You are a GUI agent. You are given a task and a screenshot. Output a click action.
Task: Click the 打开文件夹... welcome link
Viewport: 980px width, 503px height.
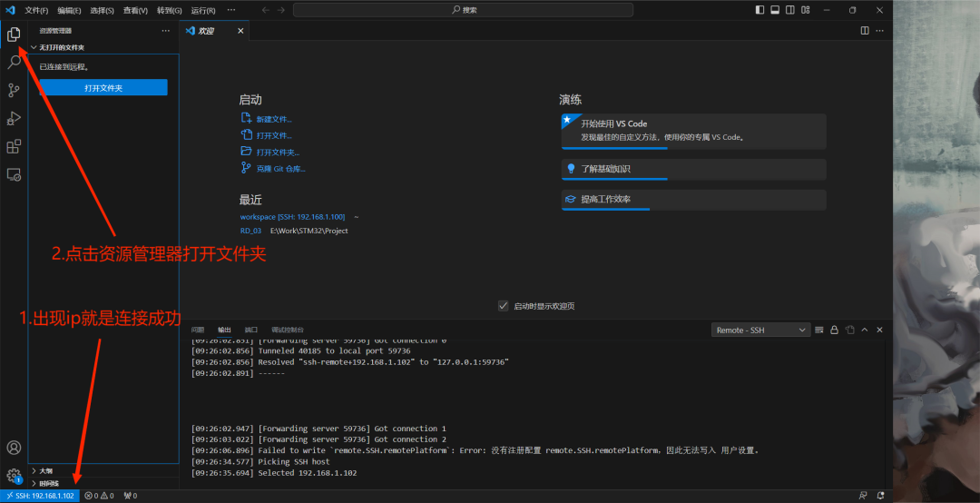(x=279, y=152)
